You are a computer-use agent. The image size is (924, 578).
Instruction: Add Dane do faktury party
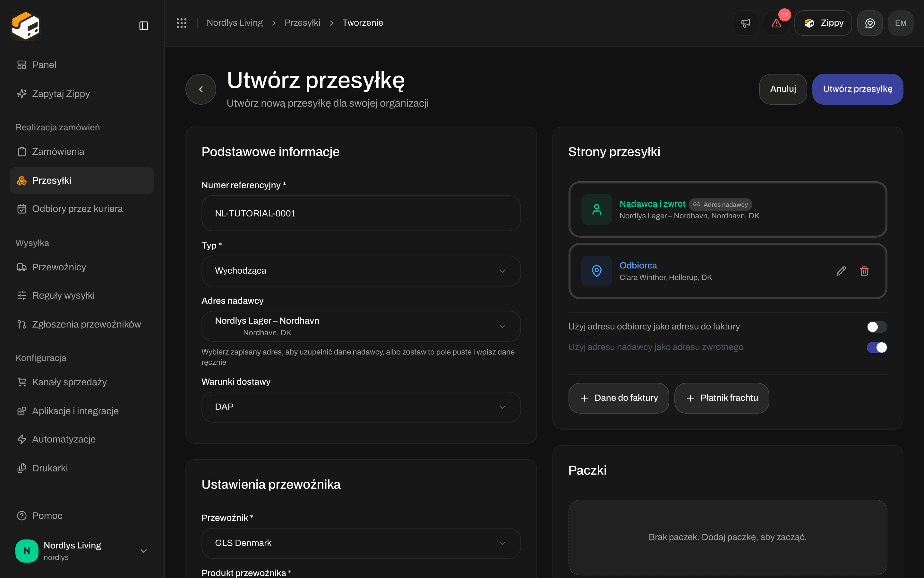(x=619, y=398)
